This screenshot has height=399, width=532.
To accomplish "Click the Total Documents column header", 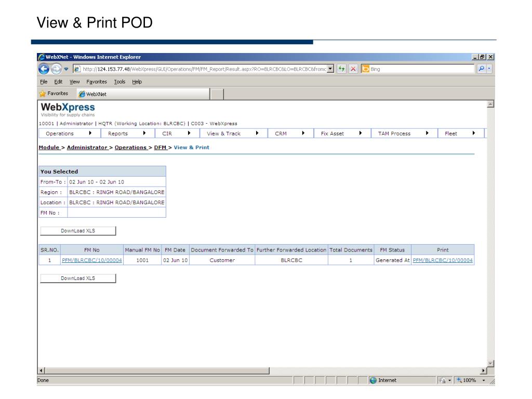I will pyautogui.click(x=351, y=250).
